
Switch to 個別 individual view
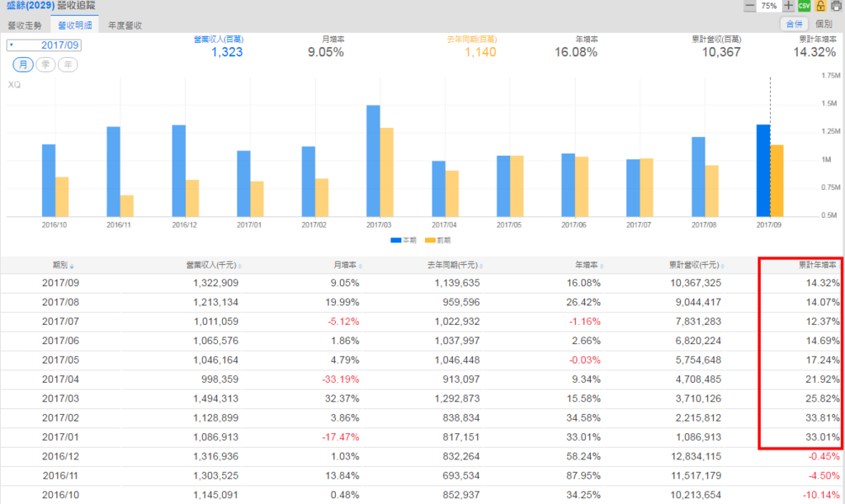click(824, 24)
